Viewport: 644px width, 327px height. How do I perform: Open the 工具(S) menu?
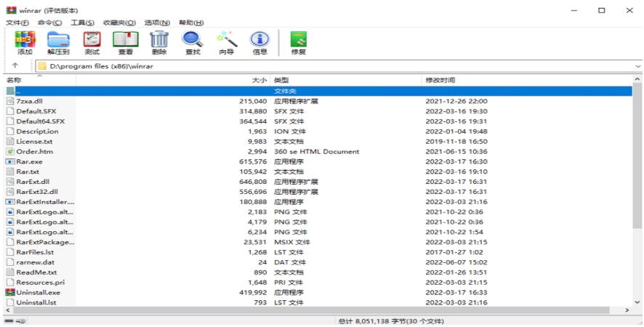click(81, 23)
